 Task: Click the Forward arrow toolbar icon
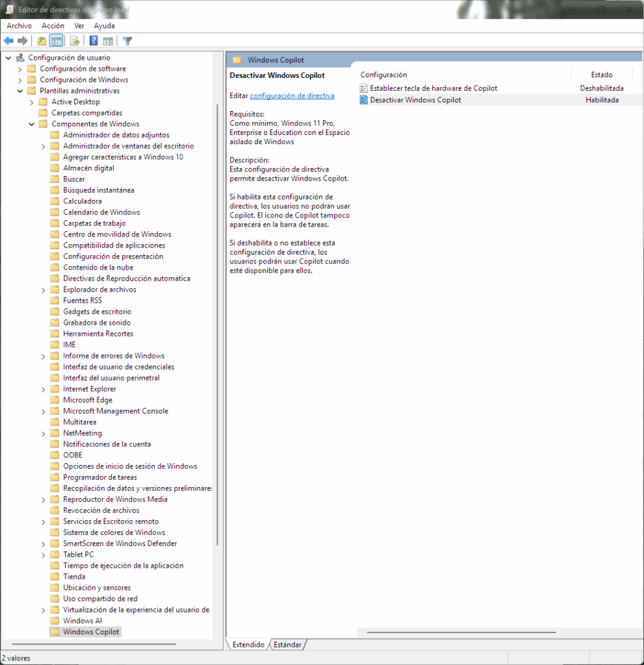pyautogui.click(x=23, y=41)
